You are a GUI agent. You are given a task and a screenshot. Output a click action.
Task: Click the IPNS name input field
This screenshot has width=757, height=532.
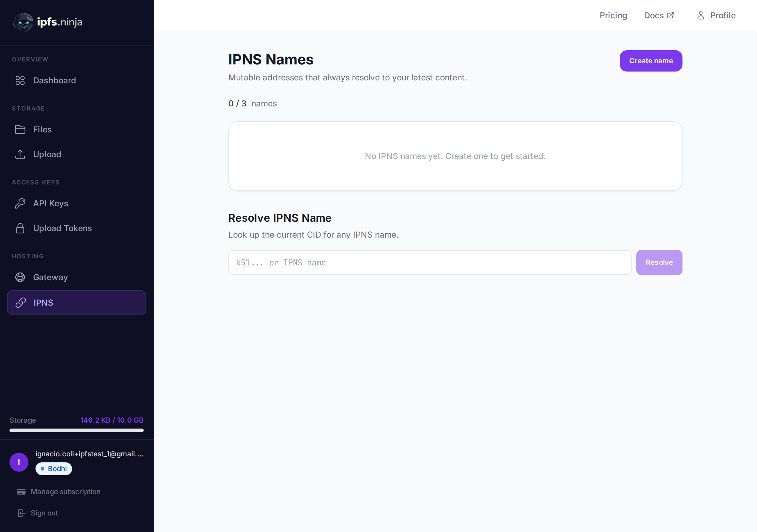click(428, 262)
